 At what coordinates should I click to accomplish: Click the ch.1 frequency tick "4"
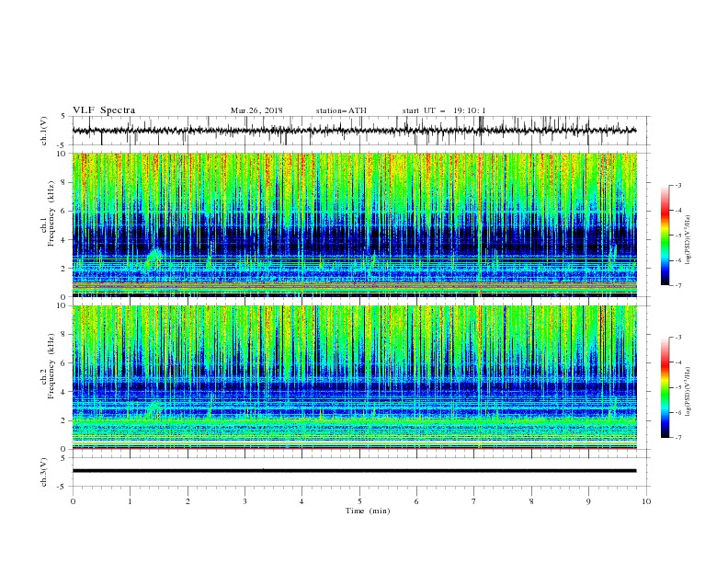63,240
